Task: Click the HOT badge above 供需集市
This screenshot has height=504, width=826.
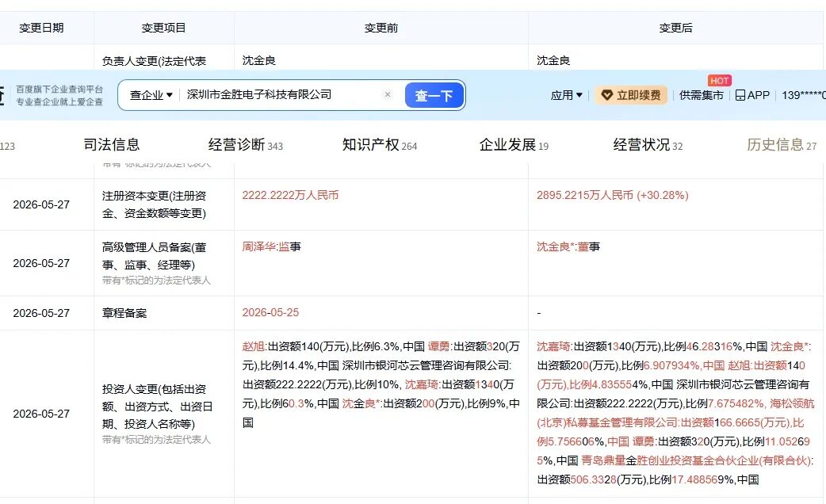Action: (x=720, y=81)
